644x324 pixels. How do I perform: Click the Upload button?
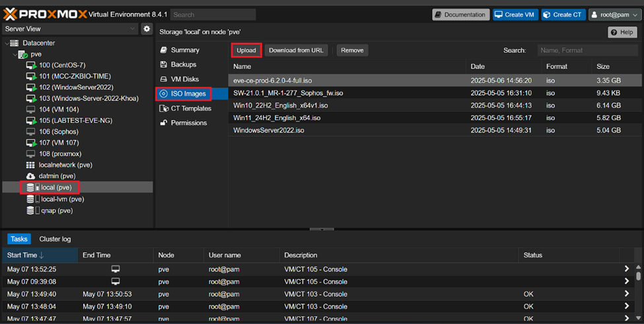tap(246, 50)
